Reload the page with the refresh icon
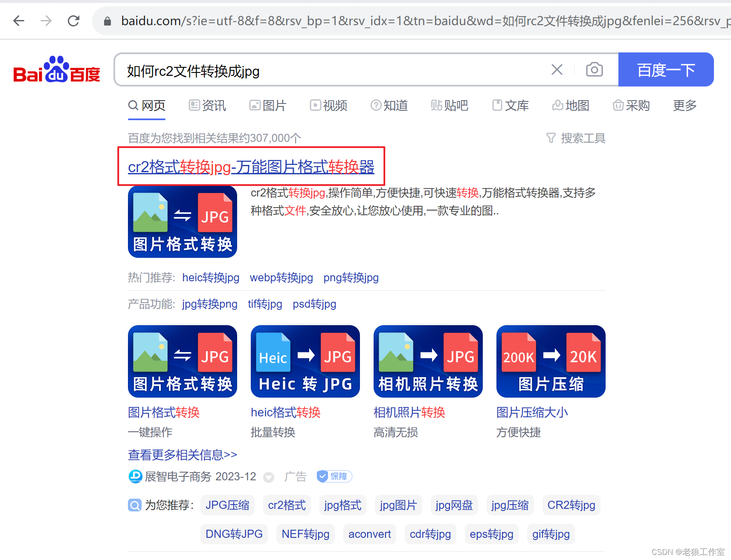Image resolution: width=731 pixels, height=560 pixels. pos(73,20)
